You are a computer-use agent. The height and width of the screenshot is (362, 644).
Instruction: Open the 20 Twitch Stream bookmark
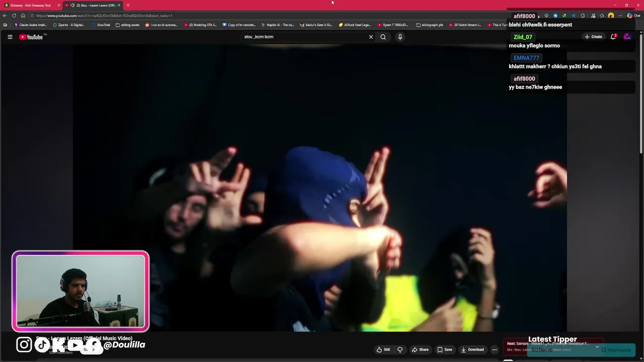point(465,25)
